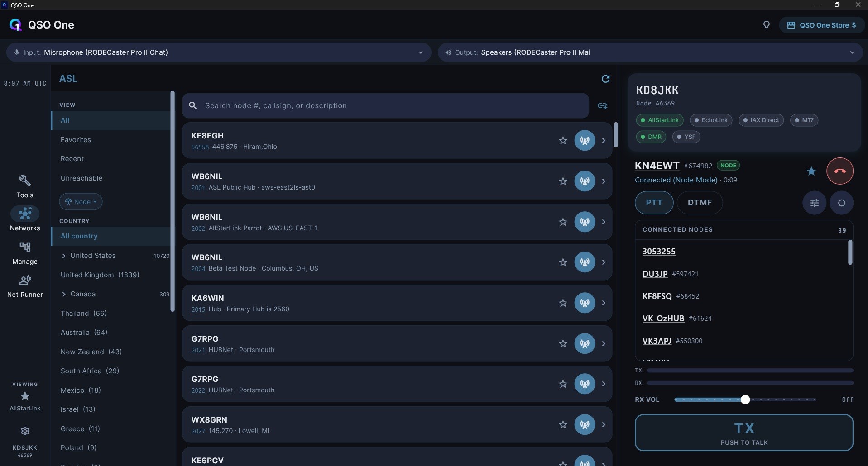Click the QSO One logo

[15, 25]
